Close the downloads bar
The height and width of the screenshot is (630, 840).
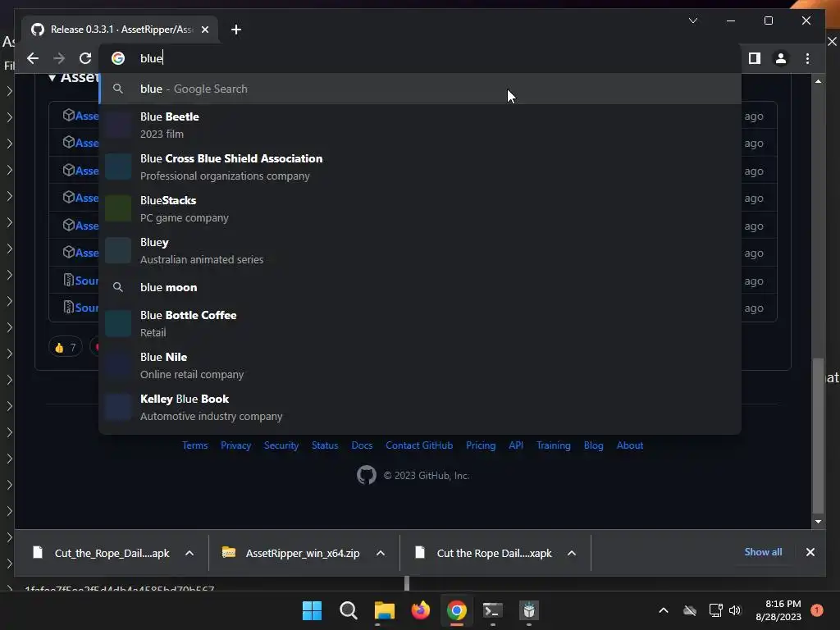point(810,552)
